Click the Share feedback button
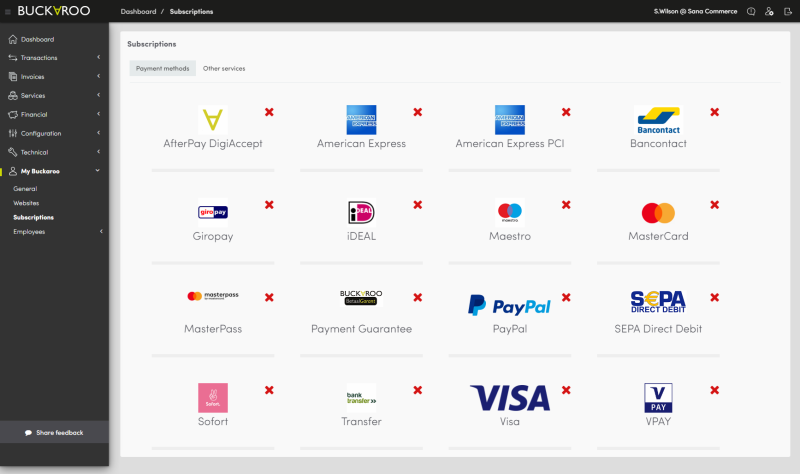The image size is (800, 474). tap(54, 433)
